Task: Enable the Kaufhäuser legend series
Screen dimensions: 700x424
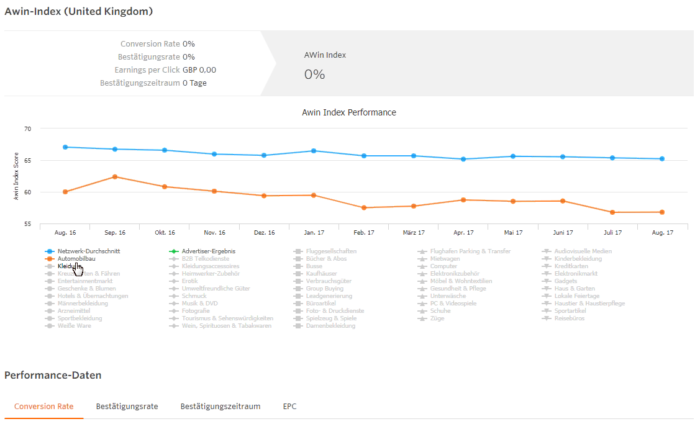Action: point(315,274)
